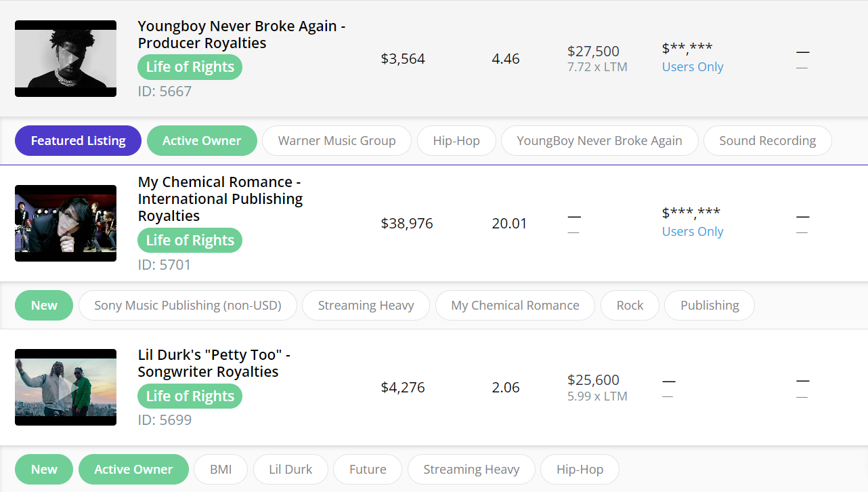Click the Featured Listing tag
Screen dimensions: 868x492
[x=78, y=141]
